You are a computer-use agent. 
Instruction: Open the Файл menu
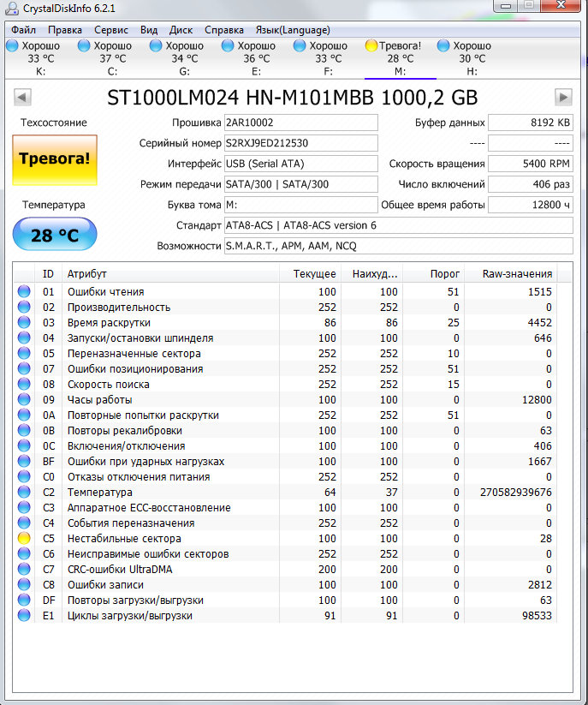pyautogui.click(x=23, y=30)
